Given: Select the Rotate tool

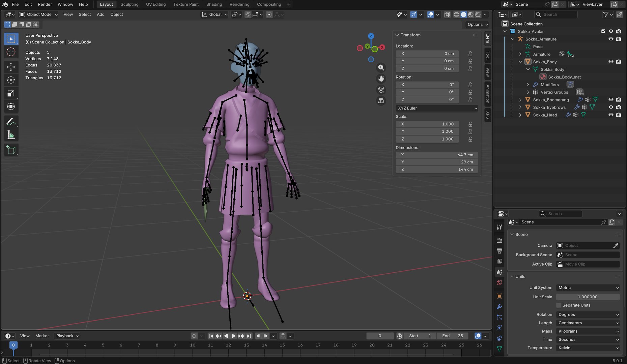Looking at the screenshot, I should [11, 80].
